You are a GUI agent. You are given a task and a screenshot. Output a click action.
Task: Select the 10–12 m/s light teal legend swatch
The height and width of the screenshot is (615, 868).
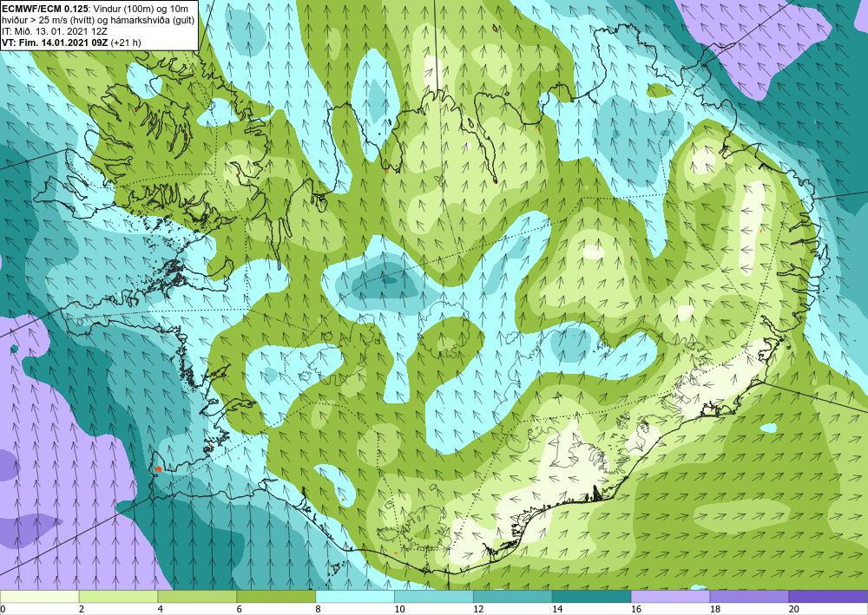pos(433,597)
